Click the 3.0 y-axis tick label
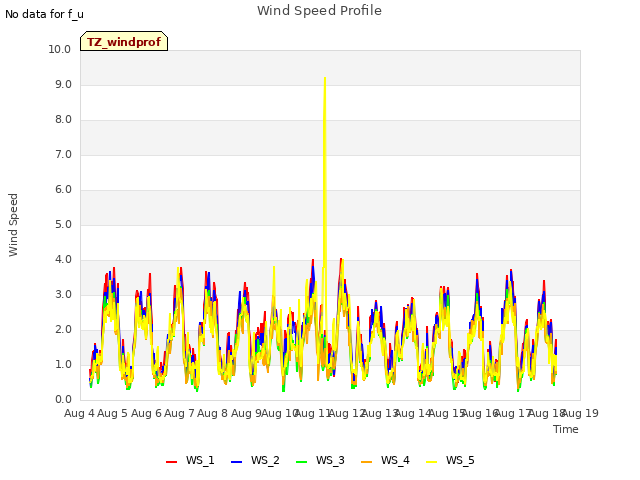The image size is (640, 480). pos(63,295)
